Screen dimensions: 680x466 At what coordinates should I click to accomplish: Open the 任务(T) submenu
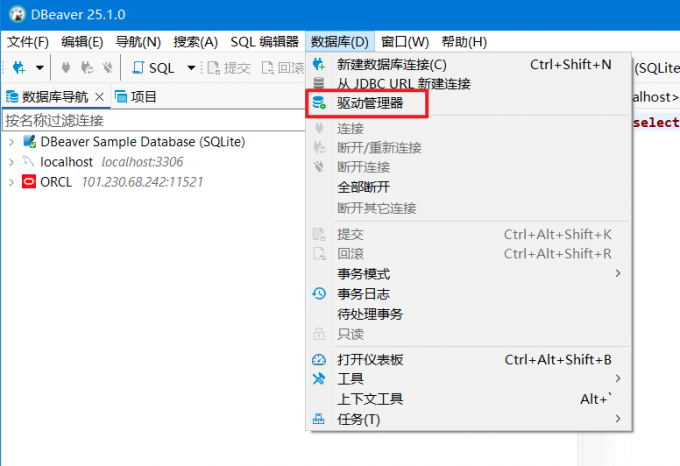tap(469, 419)
